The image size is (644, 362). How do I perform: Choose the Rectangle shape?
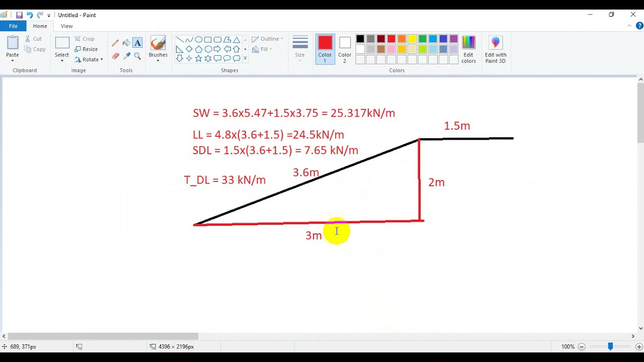208,40
